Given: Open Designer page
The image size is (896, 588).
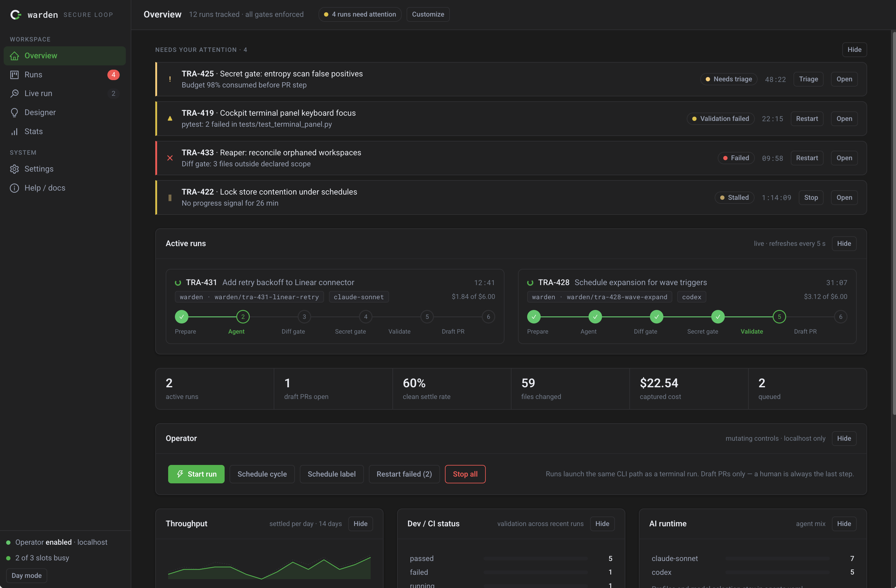Looking at the screenshot, I should (x=65, y=113).
